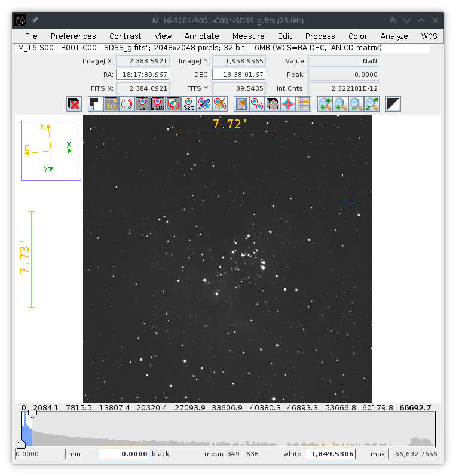
Task: Click the red crosshair in the image
Action: point(350,202)
